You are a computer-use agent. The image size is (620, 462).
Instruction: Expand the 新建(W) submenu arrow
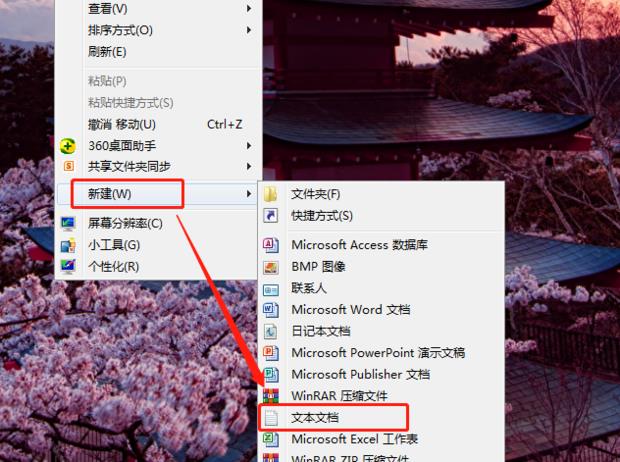pos(248,194)
